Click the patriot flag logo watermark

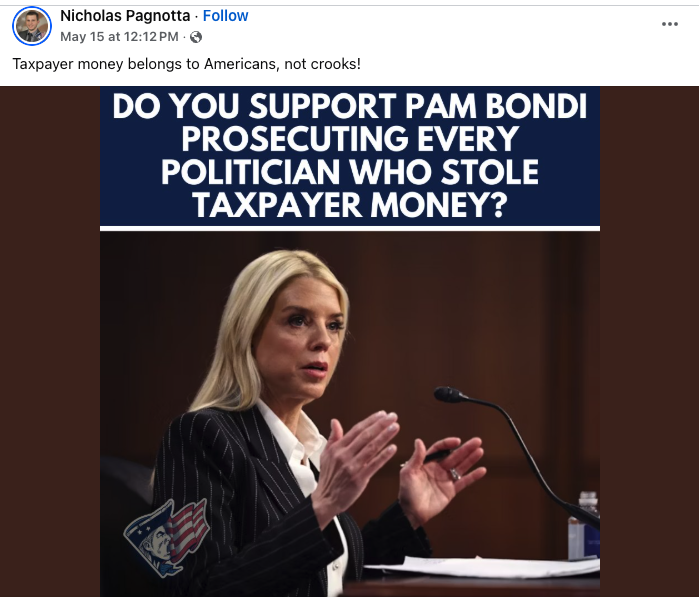(x=166, y=538)
